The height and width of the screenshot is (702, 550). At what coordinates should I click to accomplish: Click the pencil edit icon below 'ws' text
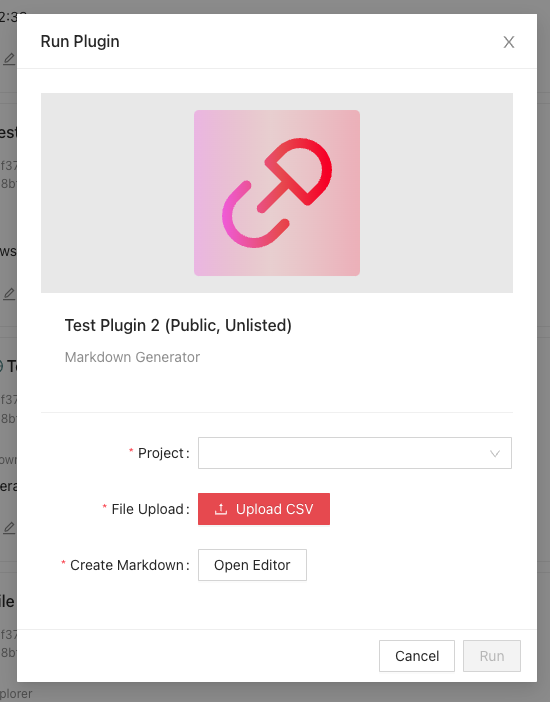[x=9, y=294]
